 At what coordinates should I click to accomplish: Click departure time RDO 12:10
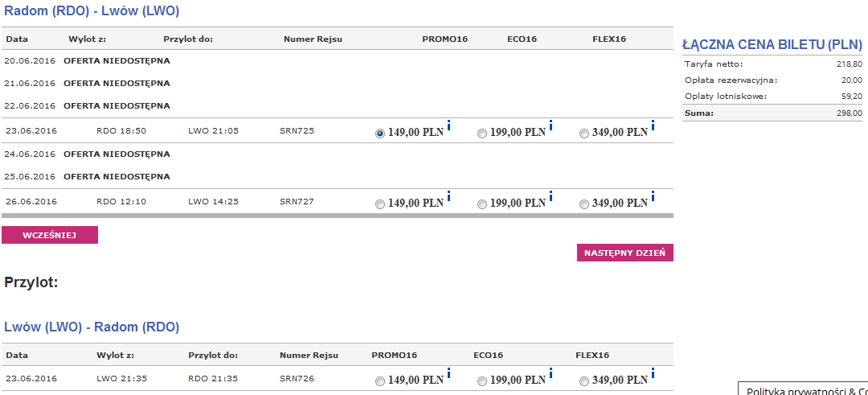tap(121, 202)
